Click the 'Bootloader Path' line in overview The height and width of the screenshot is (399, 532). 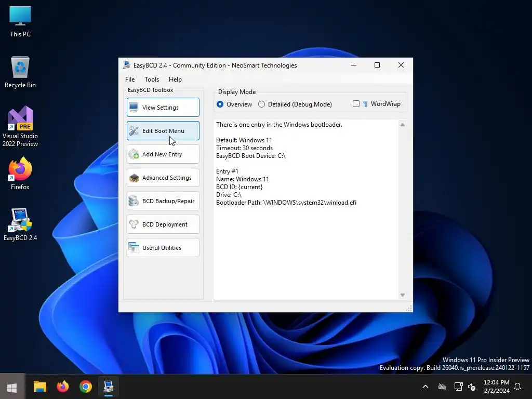(286, 203)
